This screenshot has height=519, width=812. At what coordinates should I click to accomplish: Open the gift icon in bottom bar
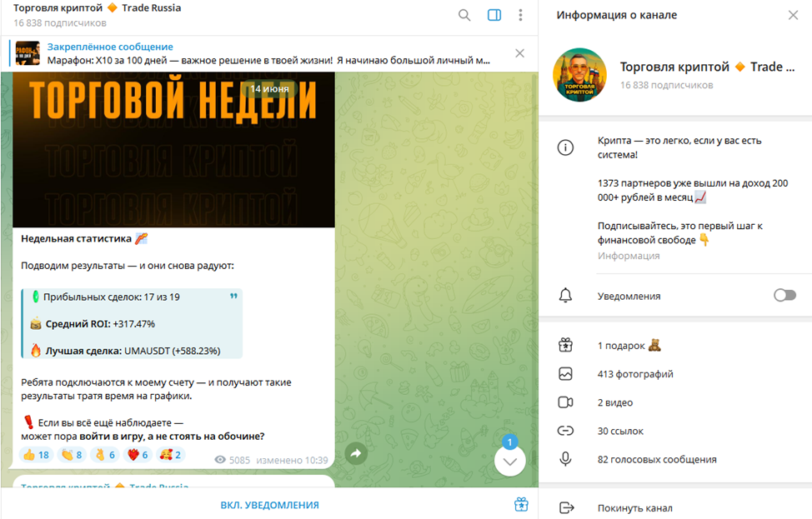click(x=521, y=504)
